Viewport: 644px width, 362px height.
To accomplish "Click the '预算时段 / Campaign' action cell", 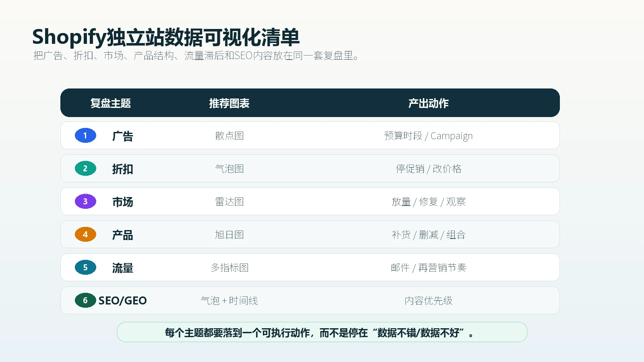I will coord(429,136).
